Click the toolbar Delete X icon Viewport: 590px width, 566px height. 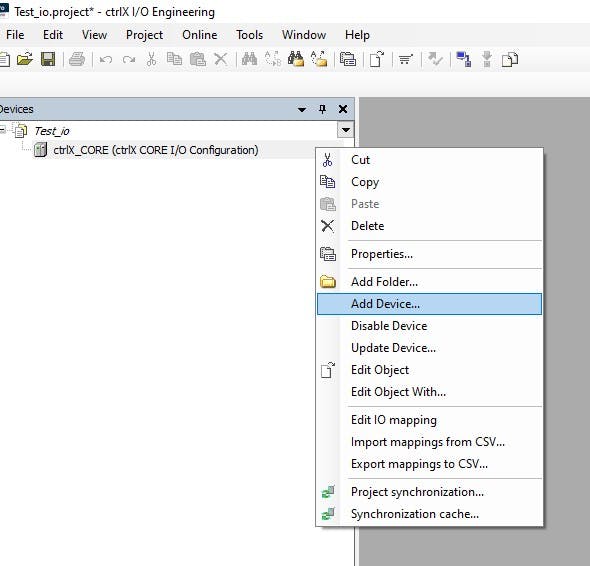pos(220,59)
